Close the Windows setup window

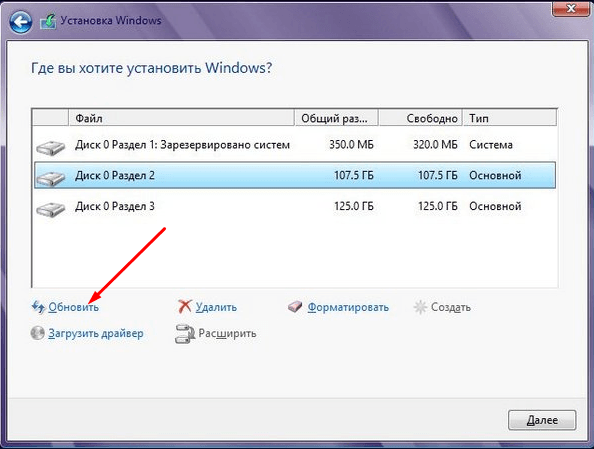click(x=571, y=8)
